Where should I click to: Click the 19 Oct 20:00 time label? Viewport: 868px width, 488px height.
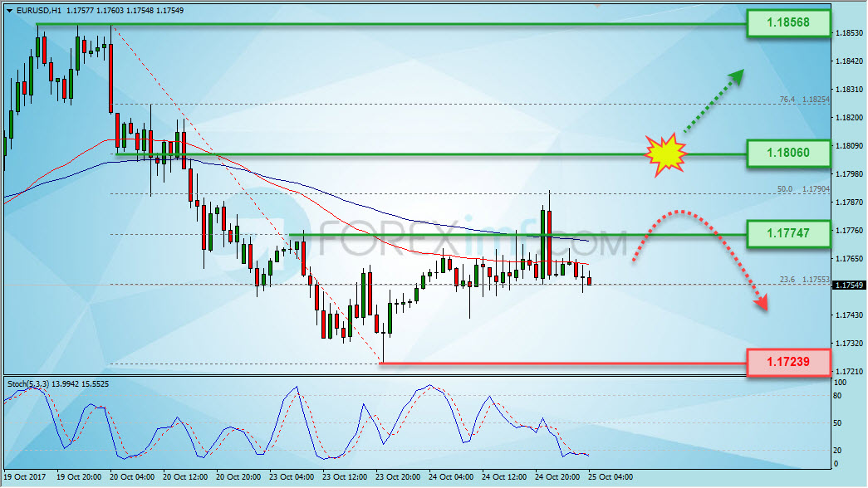pos(79,477)
